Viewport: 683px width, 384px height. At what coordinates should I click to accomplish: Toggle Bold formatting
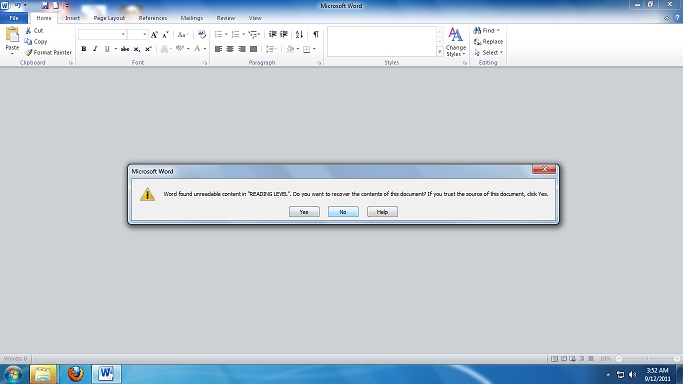[84, 49]
